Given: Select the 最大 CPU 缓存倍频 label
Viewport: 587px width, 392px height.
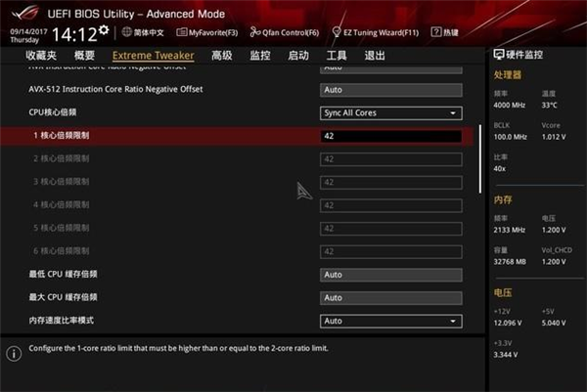Looking at the screenshot, I should pos(63,297).
